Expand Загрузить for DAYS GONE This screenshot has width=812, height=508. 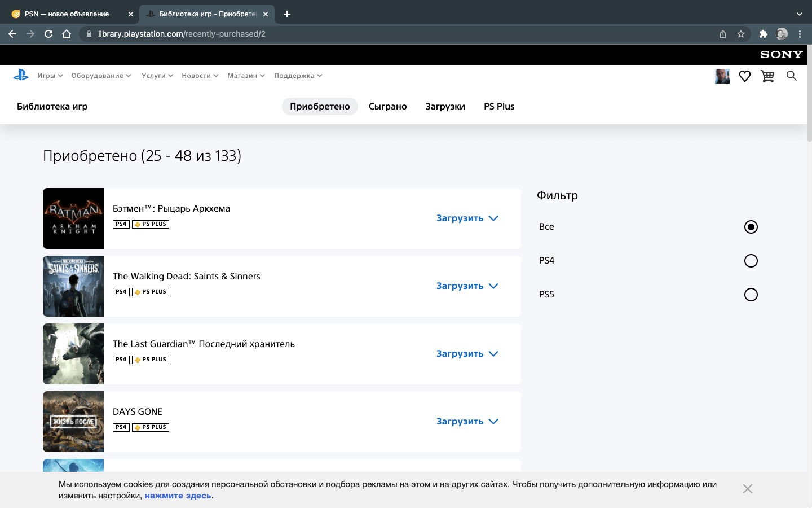(x=467, y=422)
